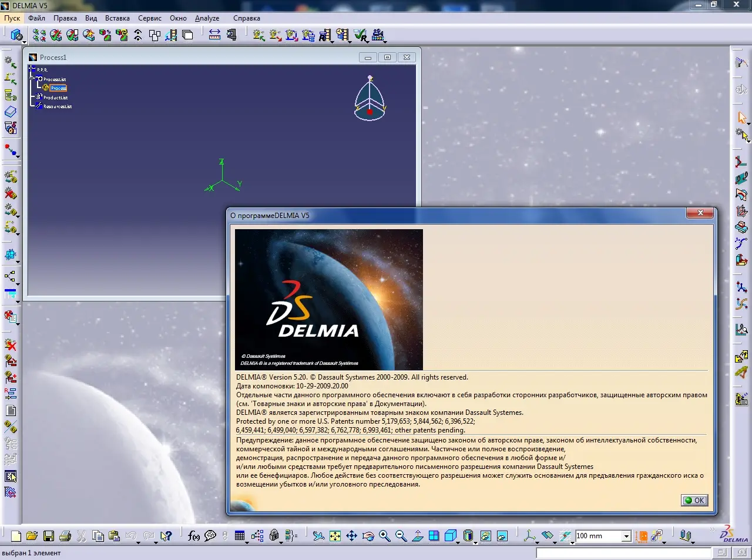This screenshot has height=560, width=752.
Task: Click the Hide/Show icon
Action: [x=485, y=536]
